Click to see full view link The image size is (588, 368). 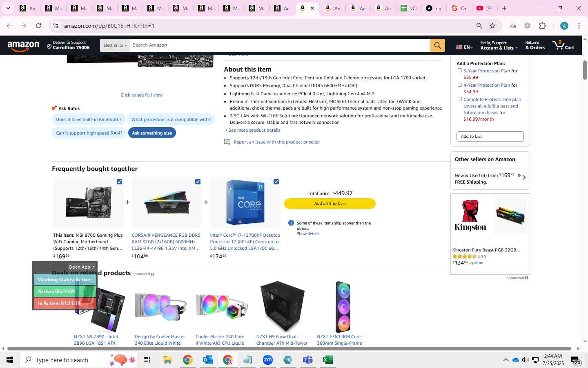pos(141,95)
